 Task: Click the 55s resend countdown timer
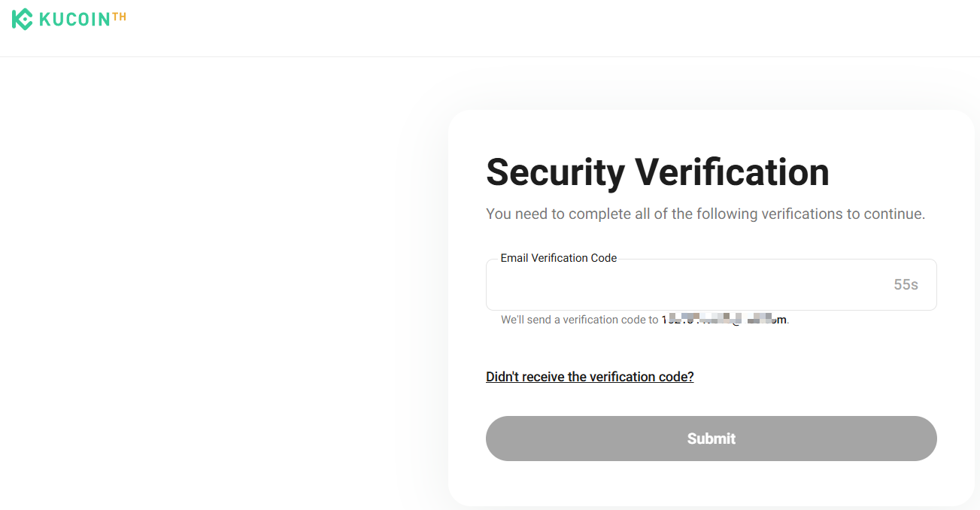(906, 285)
